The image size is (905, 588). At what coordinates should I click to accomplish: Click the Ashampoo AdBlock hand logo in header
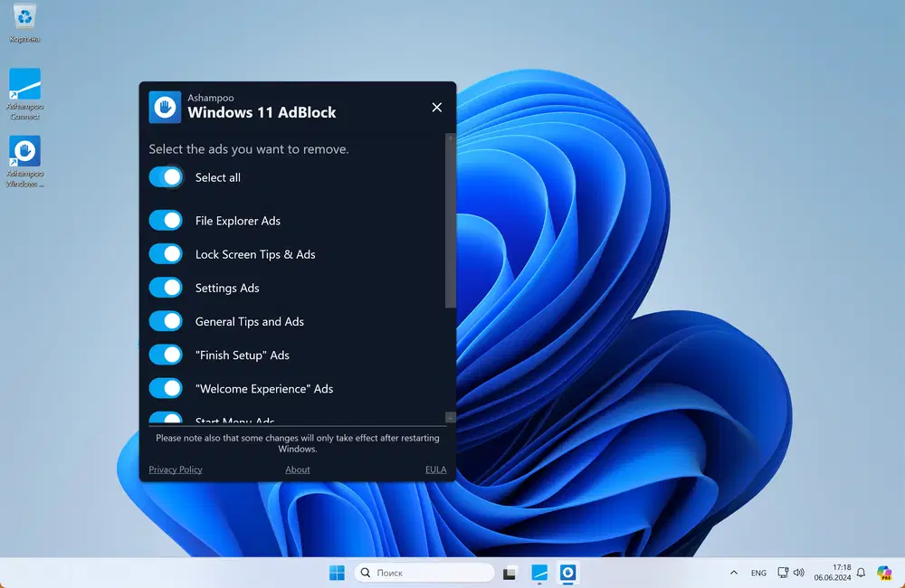point(165,107)
